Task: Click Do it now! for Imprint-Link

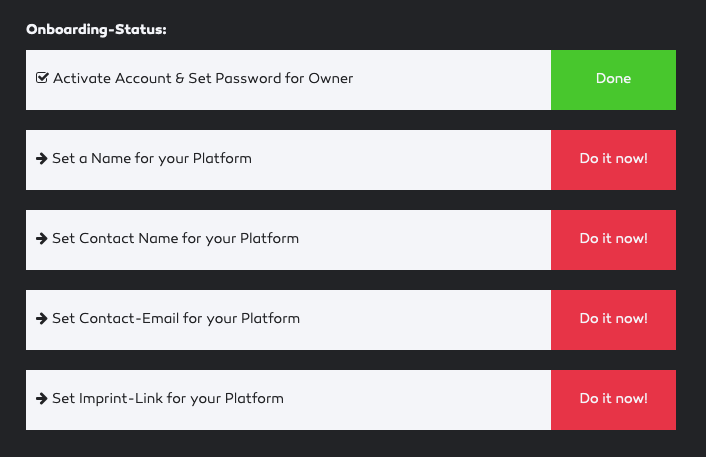Action: point(613,400)
